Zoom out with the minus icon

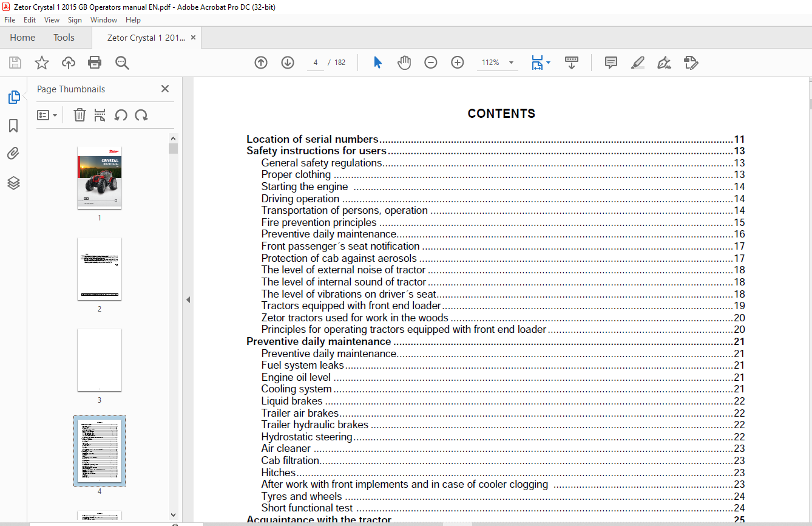click(x=431, y=63)
